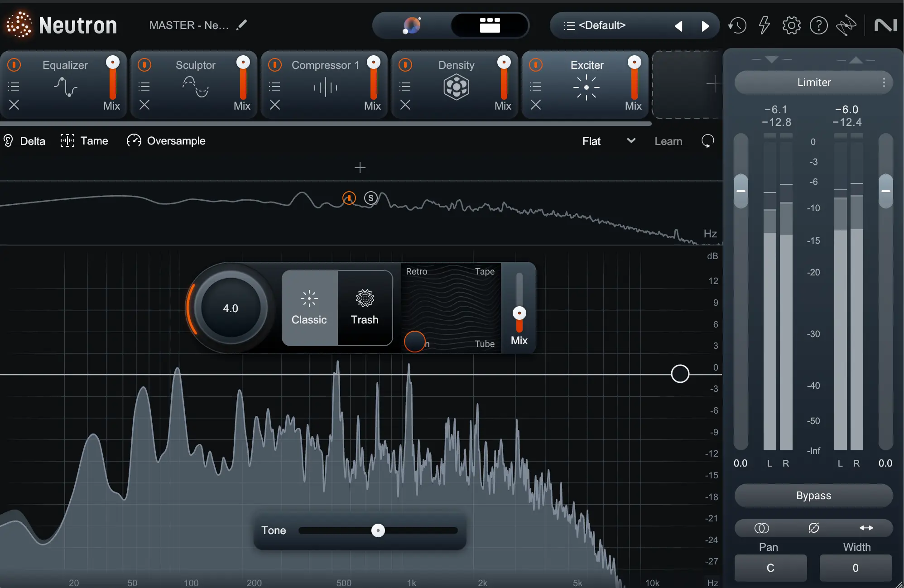Remove the Equalizer module
Viewport: 904px width, 588px height.
click(x=14, y=105)
